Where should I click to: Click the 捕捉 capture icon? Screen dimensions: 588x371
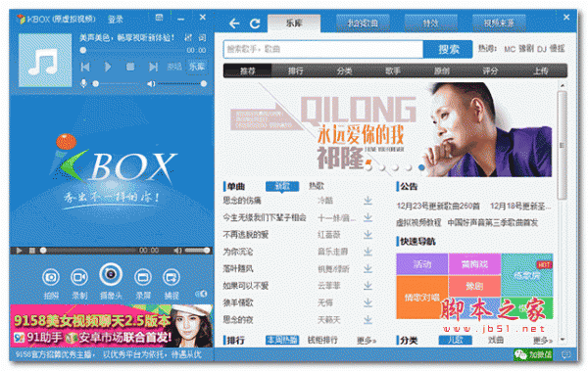point(171,277)
